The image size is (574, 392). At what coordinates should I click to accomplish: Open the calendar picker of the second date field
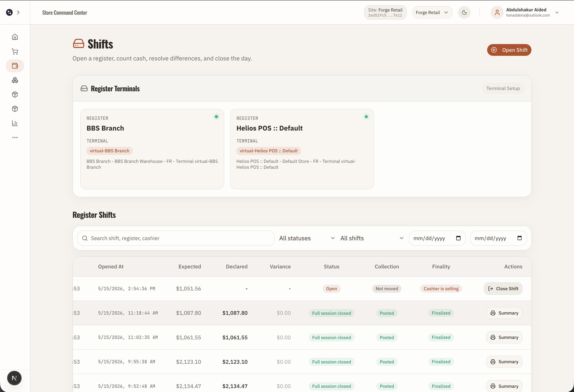coord(519,238)
